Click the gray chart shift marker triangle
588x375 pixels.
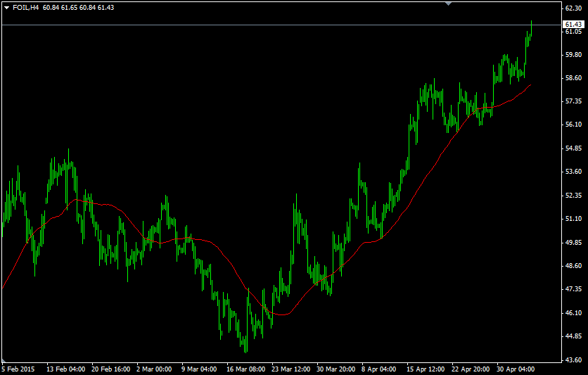[x=449, y=4]
